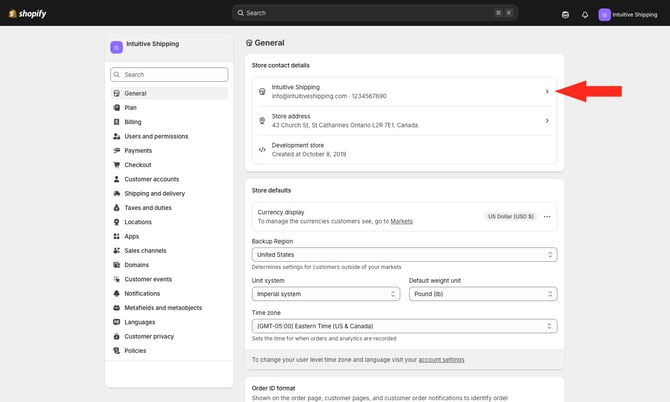This screenshot has width=670, height=402.
Task: Click the Shipping and delivery truck icon
Action: click(x=116, y=193)
